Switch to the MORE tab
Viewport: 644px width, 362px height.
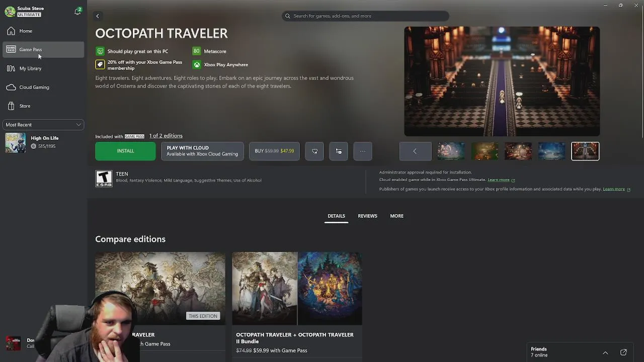396,216
